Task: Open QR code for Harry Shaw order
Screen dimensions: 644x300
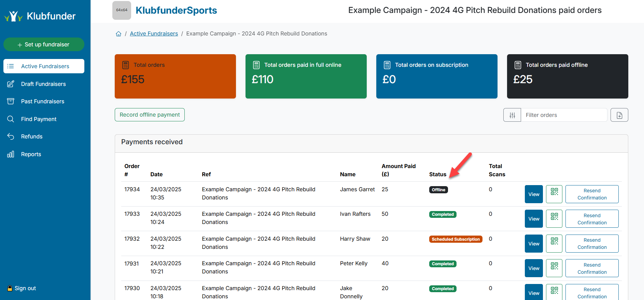Action: pos(554,243)
